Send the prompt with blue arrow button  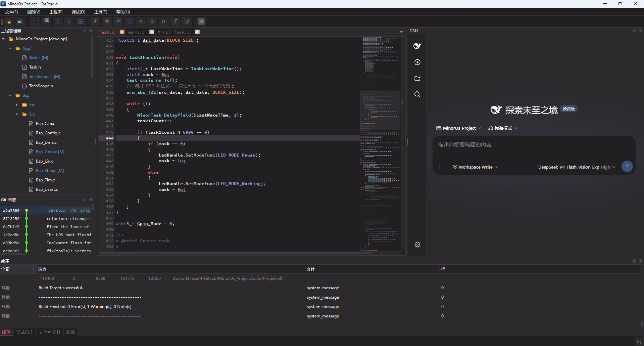[x=627, y=166]
